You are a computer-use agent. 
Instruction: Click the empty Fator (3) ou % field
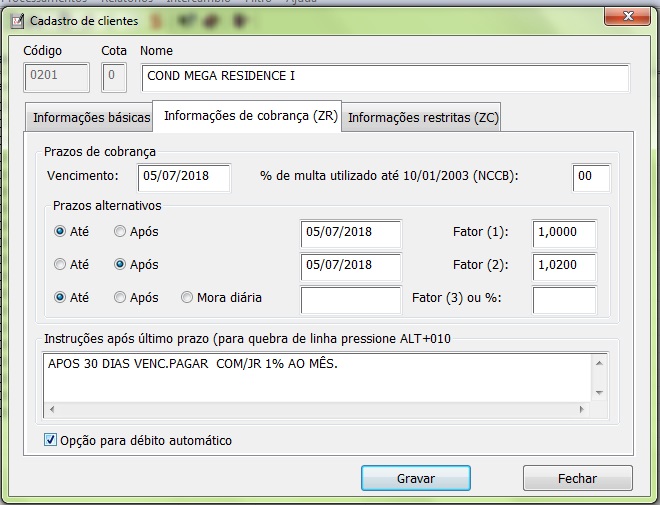(x=564, y=299)
